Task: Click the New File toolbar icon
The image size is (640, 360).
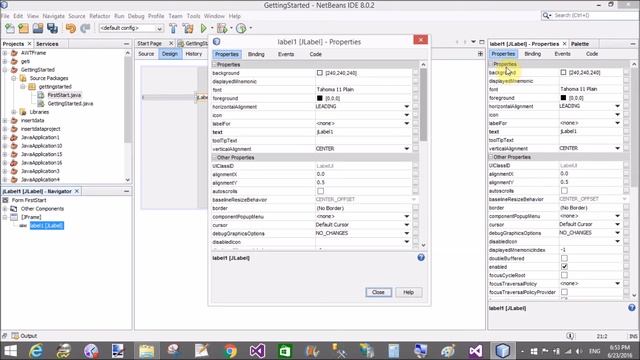Action: click(x=10, y=28)
